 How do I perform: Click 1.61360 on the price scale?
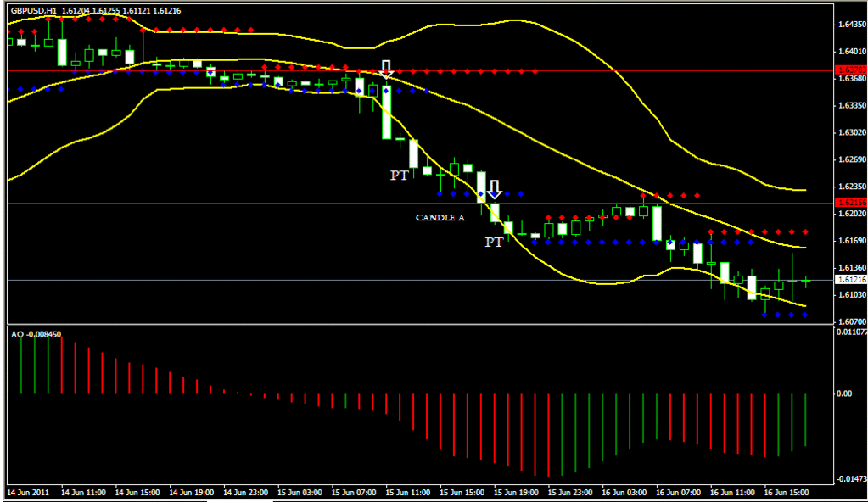tap(852, 268)
